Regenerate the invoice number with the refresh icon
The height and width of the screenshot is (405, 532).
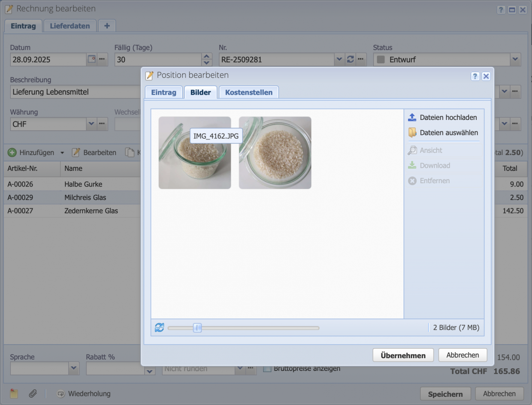coord(350,59)
